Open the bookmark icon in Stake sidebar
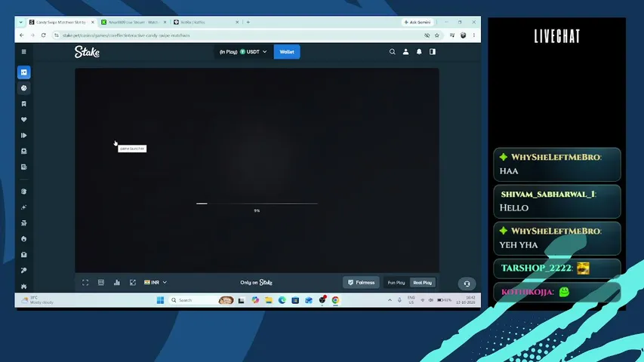The image size is (644, 362). [x=24, y=104]
